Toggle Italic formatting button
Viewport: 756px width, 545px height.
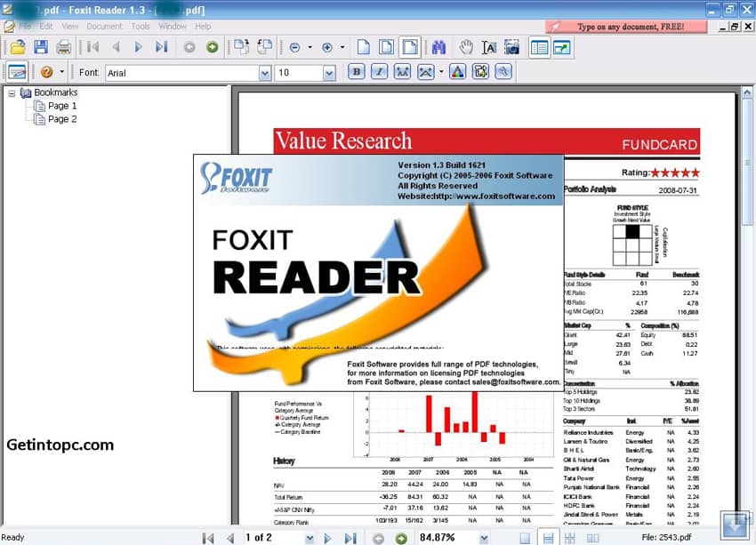[x=380, y=72]
